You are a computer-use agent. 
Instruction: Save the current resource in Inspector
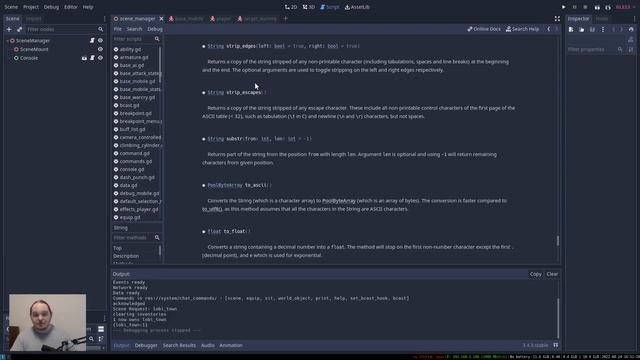tap(592, 29)
